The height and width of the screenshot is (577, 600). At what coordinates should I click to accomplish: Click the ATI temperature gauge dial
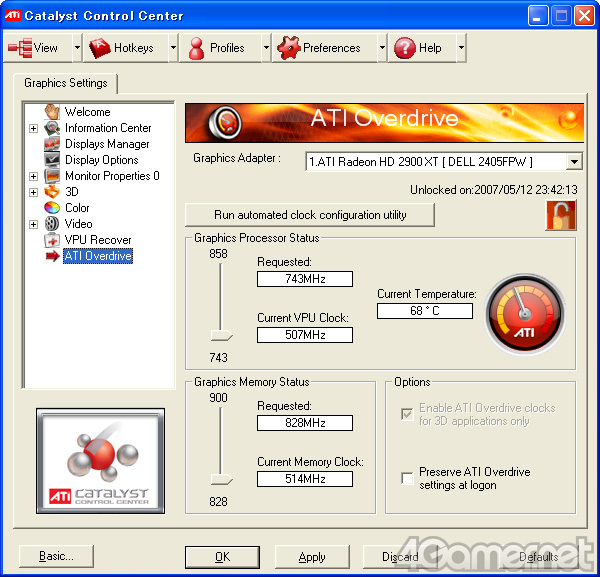pyautogui.click(x=525, y=314)
